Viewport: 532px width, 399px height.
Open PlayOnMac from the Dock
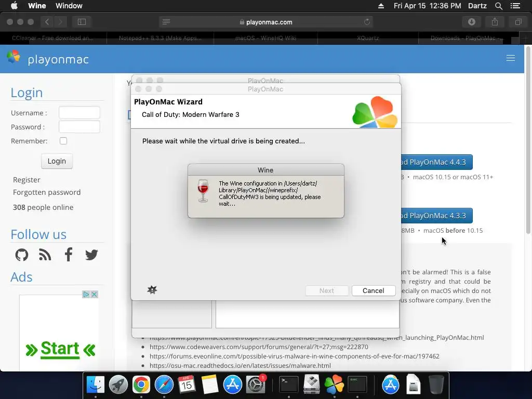pos(334,385)
